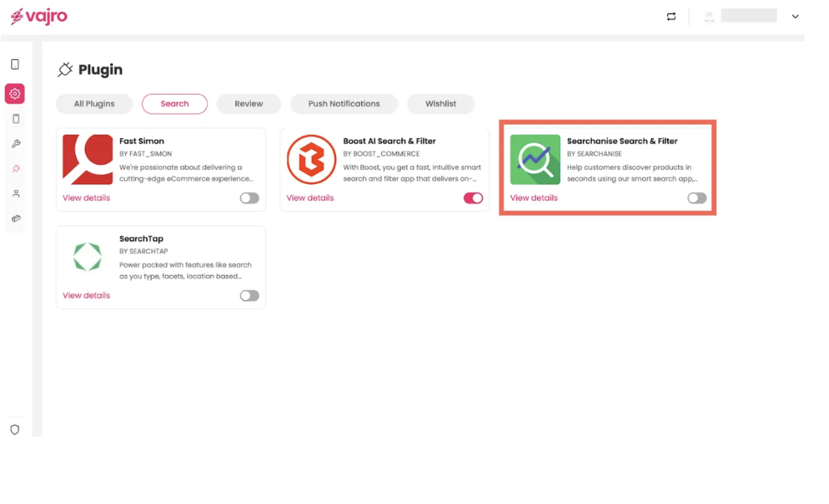Switch to the Review tab
This screenshot has width=829, height=504.
click(248, 103)
